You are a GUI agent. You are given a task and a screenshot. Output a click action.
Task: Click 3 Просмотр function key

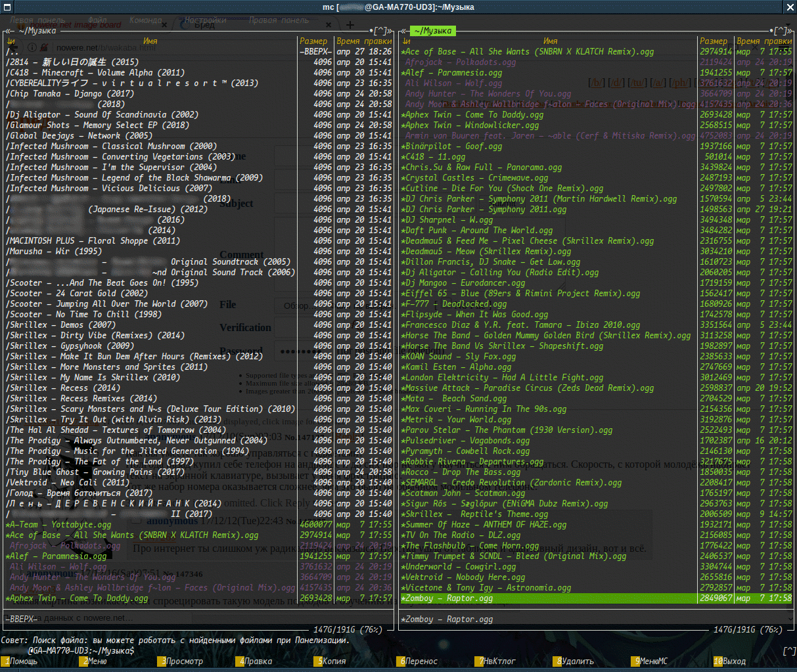[x=184, y=661]
